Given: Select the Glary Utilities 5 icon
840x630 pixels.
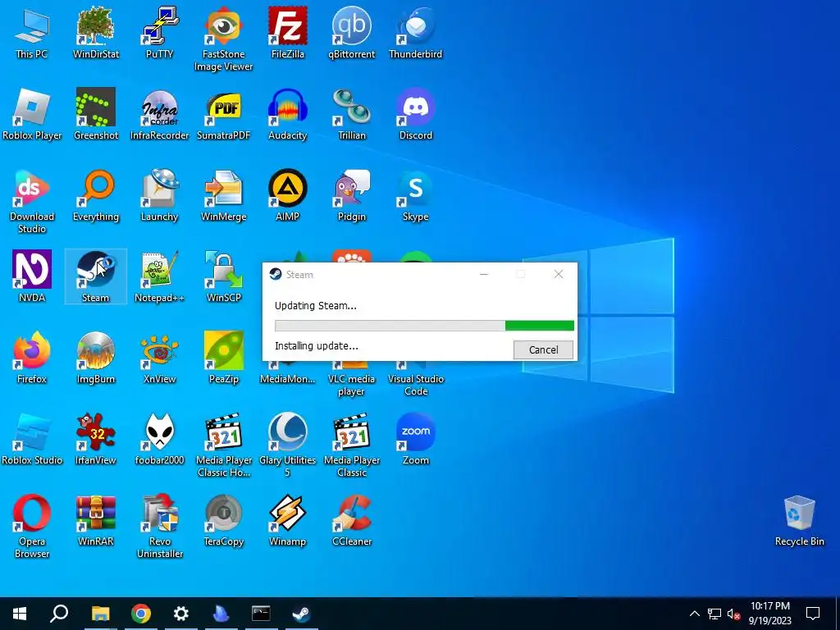Looking at the screenshot, I should point(288,445).
